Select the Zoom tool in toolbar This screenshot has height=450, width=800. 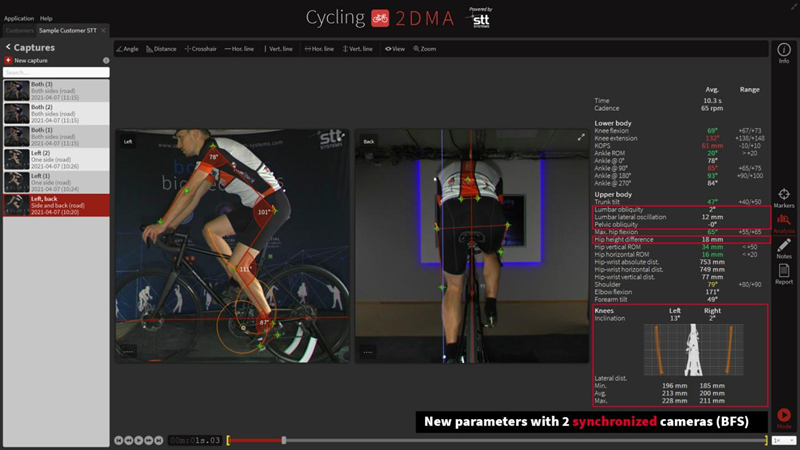click(424, 48)
